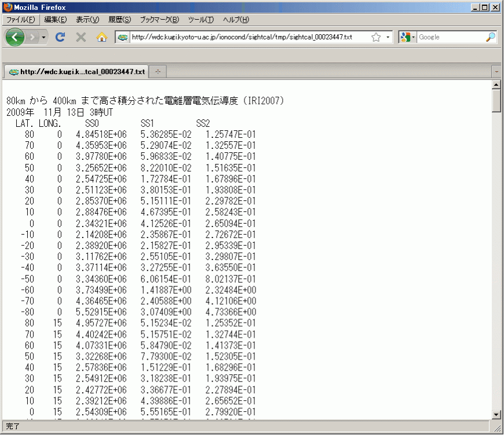Click the site identity icon in address bar
This screenshot has width=504, height=435.
pyautogui.click(x=122, y=37)
